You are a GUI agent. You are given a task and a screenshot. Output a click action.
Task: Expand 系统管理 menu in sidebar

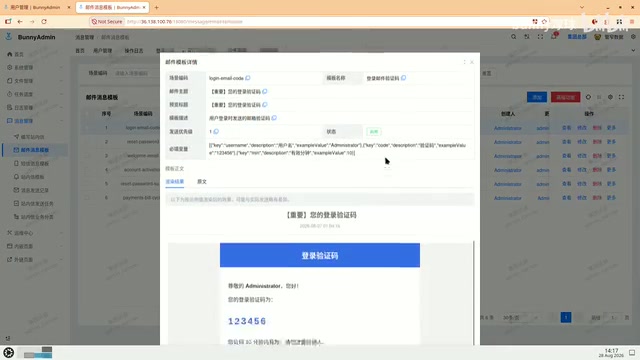pyautogui.click(x=35, y=67)
